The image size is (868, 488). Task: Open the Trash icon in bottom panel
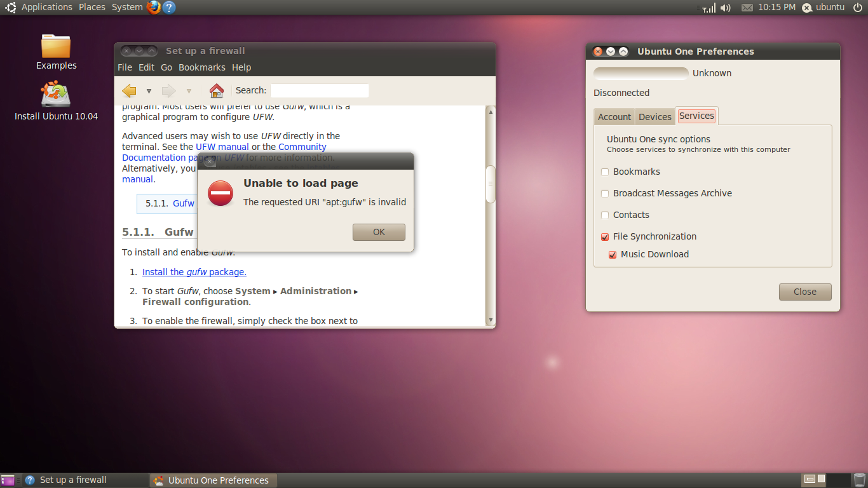(859, 480)
